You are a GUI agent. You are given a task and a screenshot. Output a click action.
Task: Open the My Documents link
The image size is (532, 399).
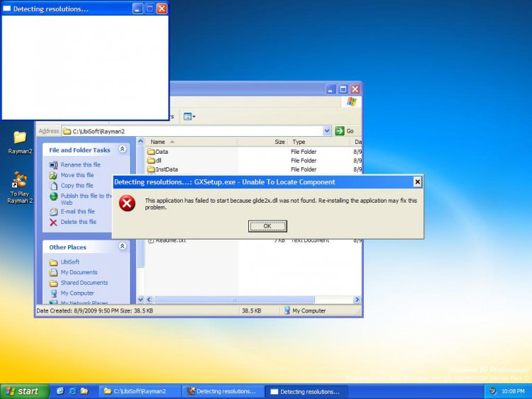coord(79,272)
